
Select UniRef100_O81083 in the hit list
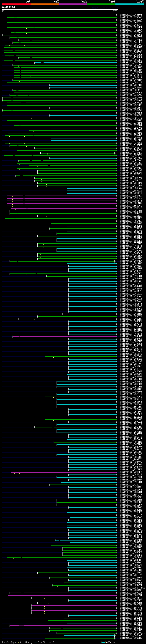pyautogui.click(x=131, y=457)
